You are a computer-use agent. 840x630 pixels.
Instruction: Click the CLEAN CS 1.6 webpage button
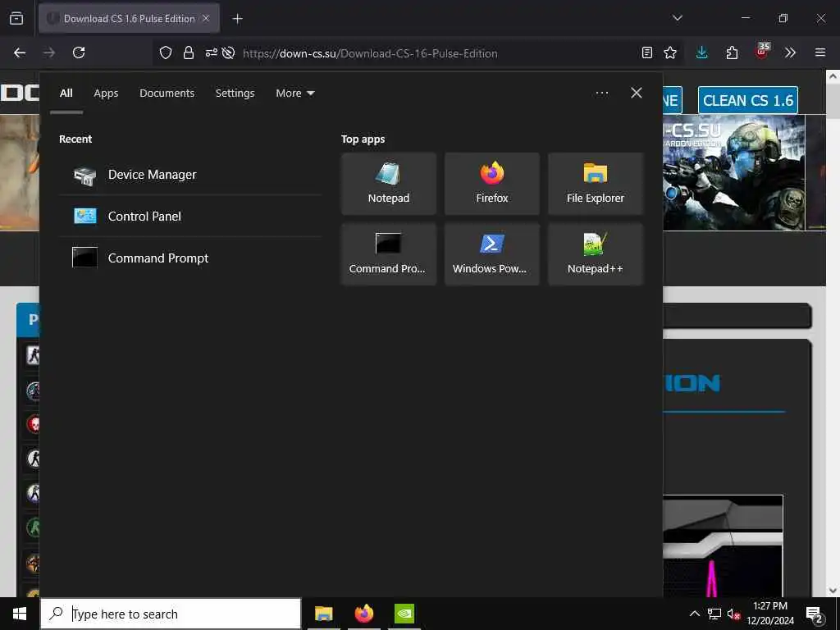click(748, 100)
